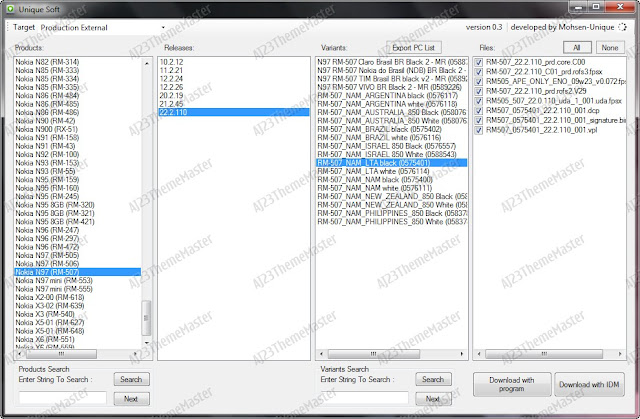Uncheck RM507_0575401_22.2.110_001.dcp file
The height and width of the screenshot is (419, 640).
[479, 111]
